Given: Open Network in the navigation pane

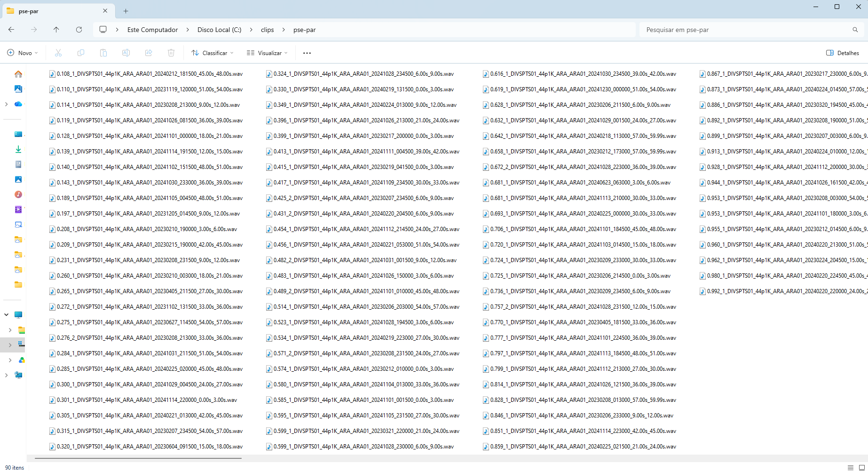Looking at the screenshot, I should [x=18, y=375].
